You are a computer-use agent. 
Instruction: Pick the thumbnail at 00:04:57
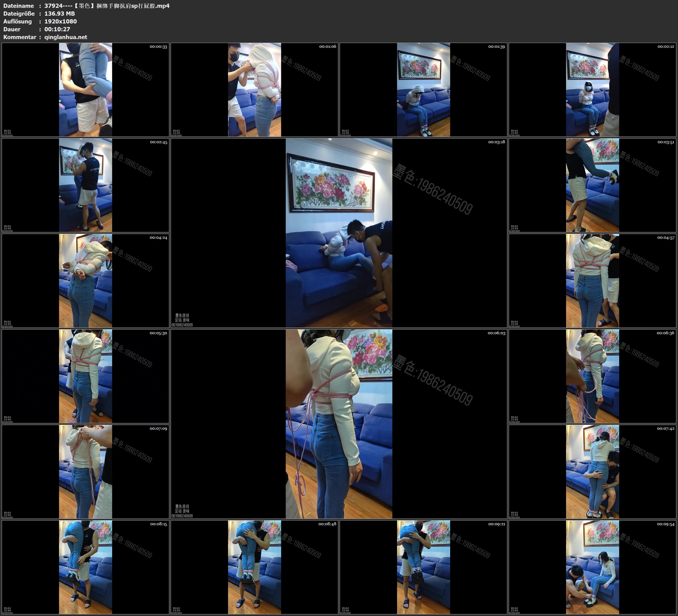[x=592, y=280]
